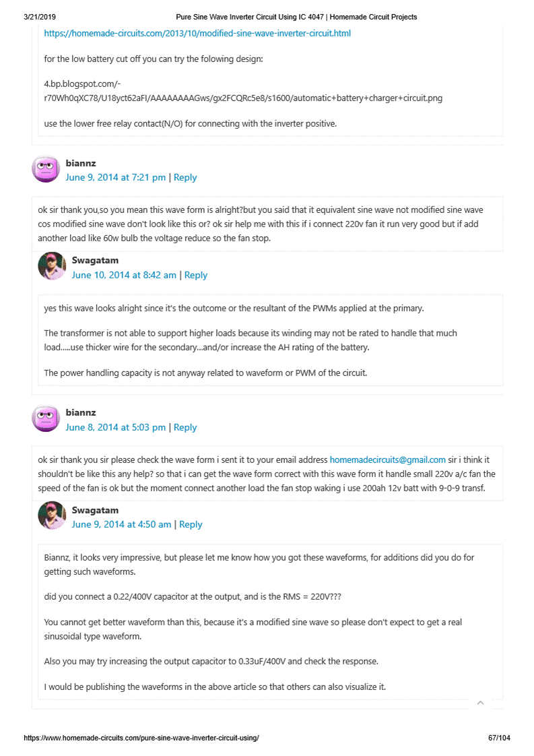Open the June 9, 2014 4:50 am permalink
This screenshot has width=534, height=756.
(x=121, y=524)
